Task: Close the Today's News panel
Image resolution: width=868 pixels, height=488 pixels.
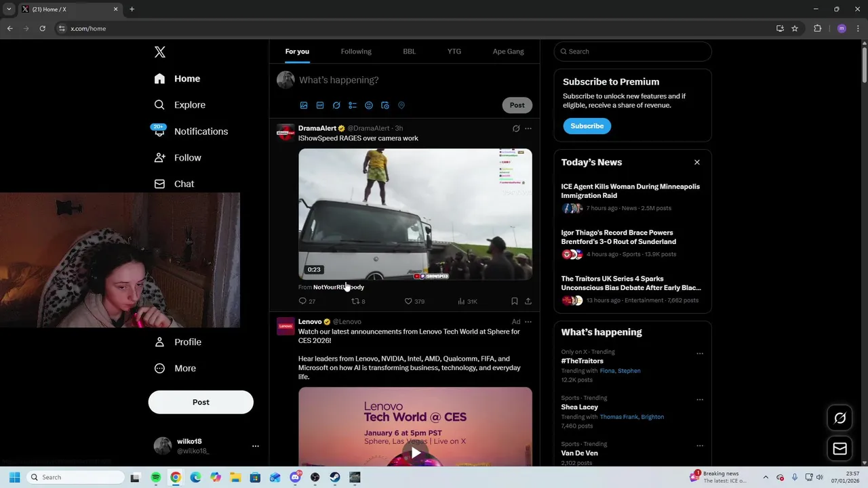Action: pos(696,163)
